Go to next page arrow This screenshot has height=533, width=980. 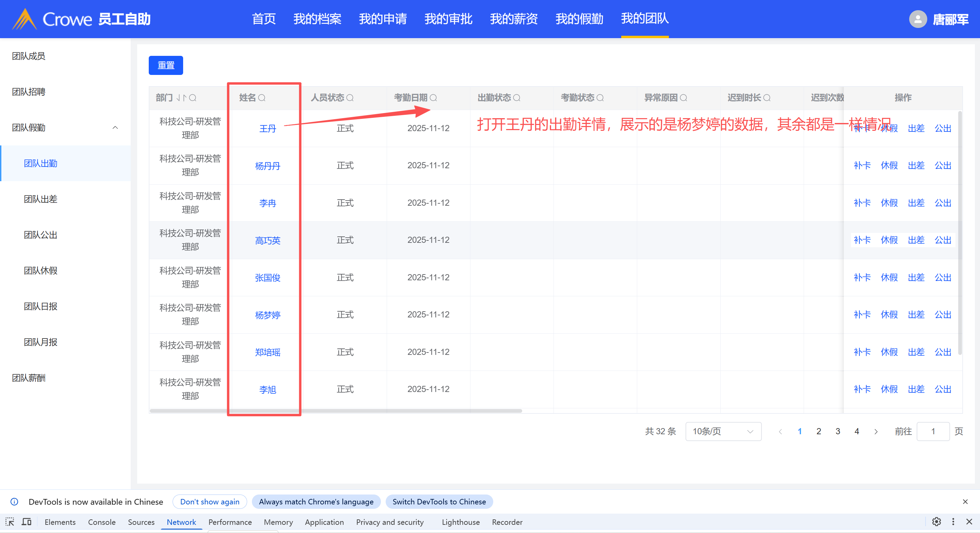point(876,432)
